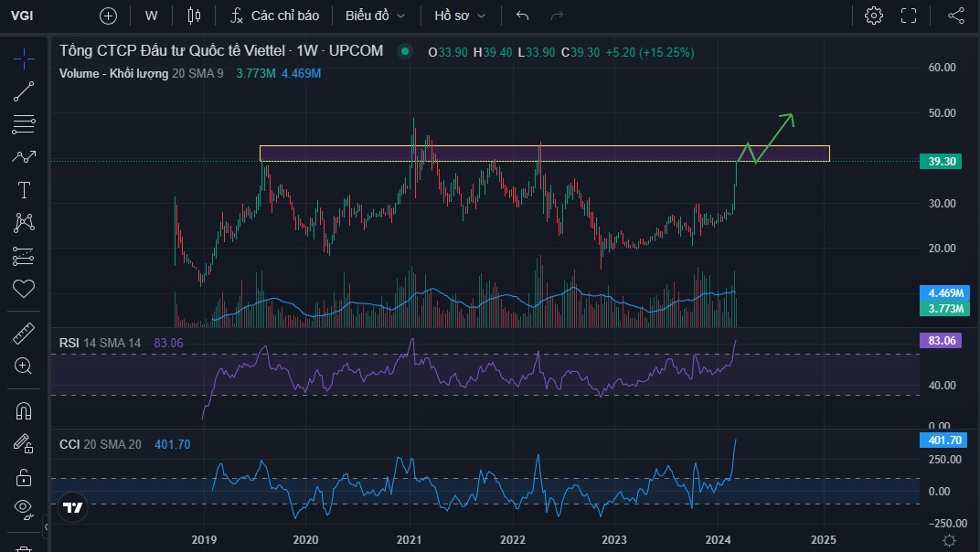Screen dimensions: 980x552
Task: Click the compare or add symbol plus icon
Action: (x=108, y=16)
